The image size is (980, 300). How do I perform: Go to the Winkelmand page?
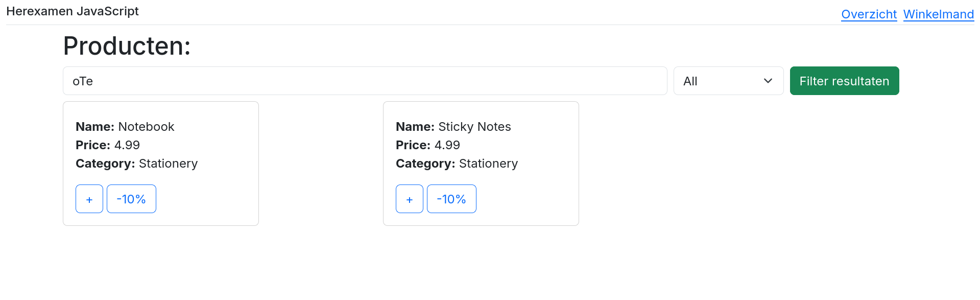[938, 14]
